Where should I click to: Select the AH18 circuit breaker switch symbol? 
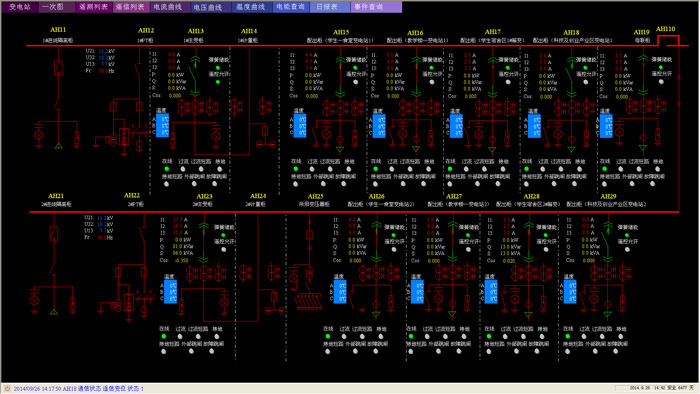click(x=571, y=76)
